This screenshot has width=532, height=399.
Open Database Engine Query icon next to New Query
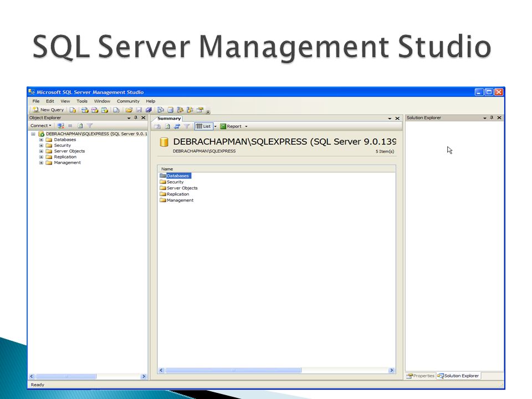point(73,110)
